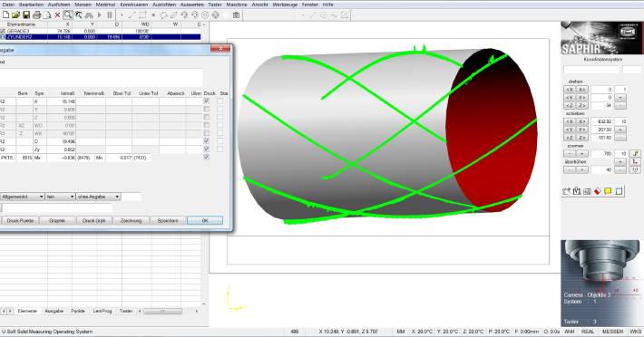Click the binoculars find icon
The image size is (644, 337).
point(89,15)
